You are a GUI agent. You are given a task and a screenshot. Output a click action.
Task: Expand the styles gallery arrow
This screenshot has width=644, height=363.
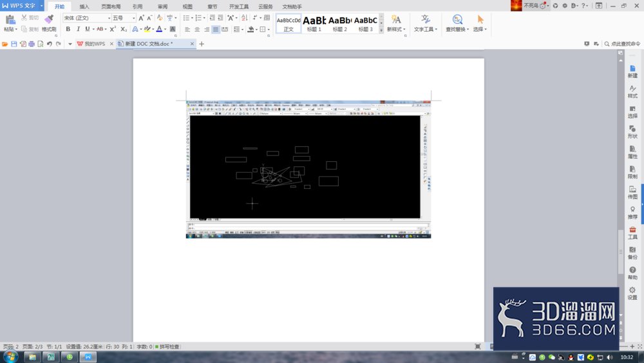tap(381, 30)
